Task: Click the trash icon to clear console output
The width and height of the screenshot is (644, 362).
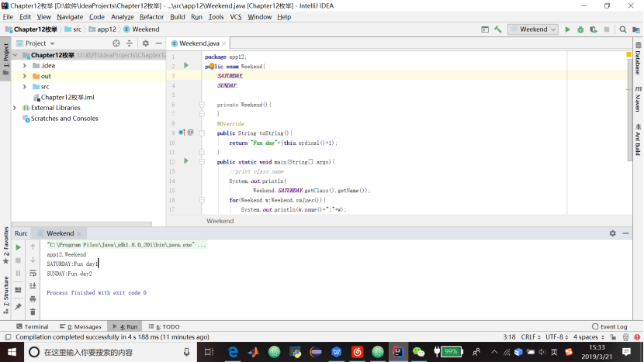Action: pyautogui.click(x=33, y=312)
